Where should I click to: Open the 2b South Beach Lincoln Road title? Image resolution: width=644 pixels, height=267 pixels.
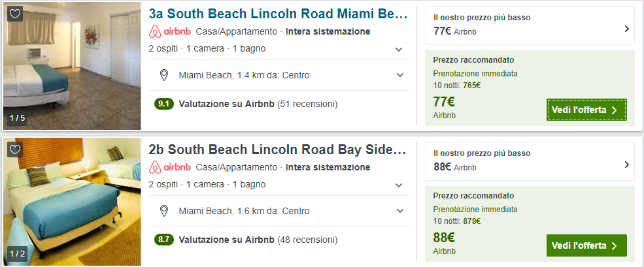[x=278, y=150]
